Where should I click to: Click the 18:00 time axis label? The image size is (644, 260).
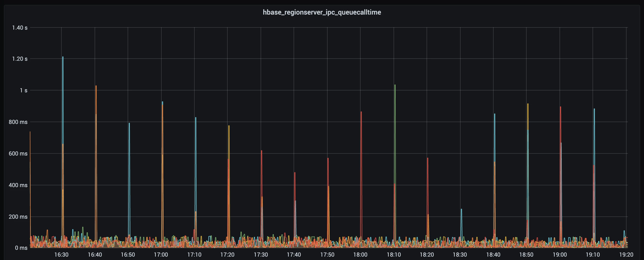360,254
